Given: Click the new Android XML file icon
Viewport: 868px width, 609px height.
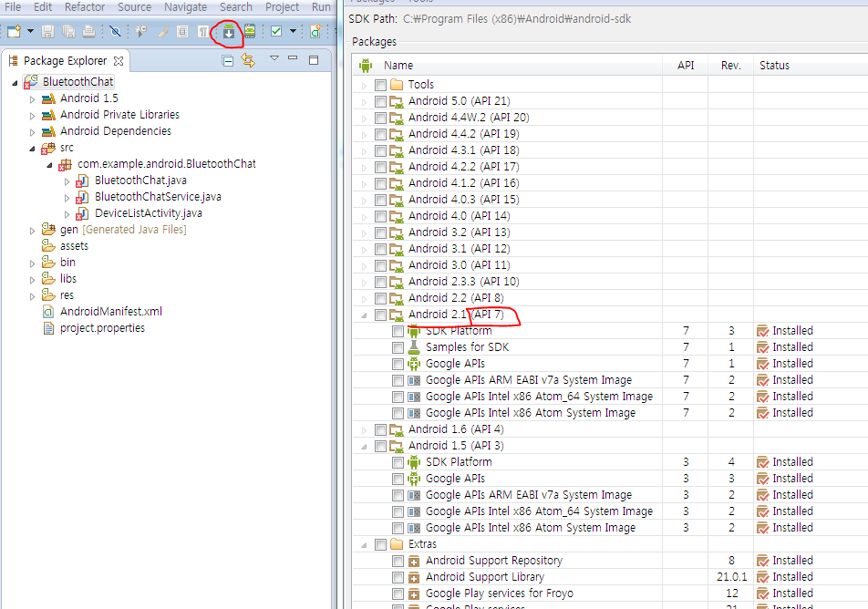Looking at the screenshot, I should tap(315, 32).
